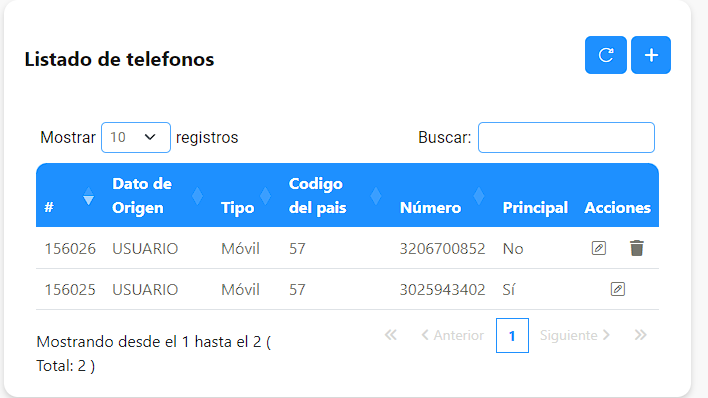Image resolution: width=708 pixels, height=398 pixels.
Task: Add a new phone with plus button
Action: click(x=651, y=55)
